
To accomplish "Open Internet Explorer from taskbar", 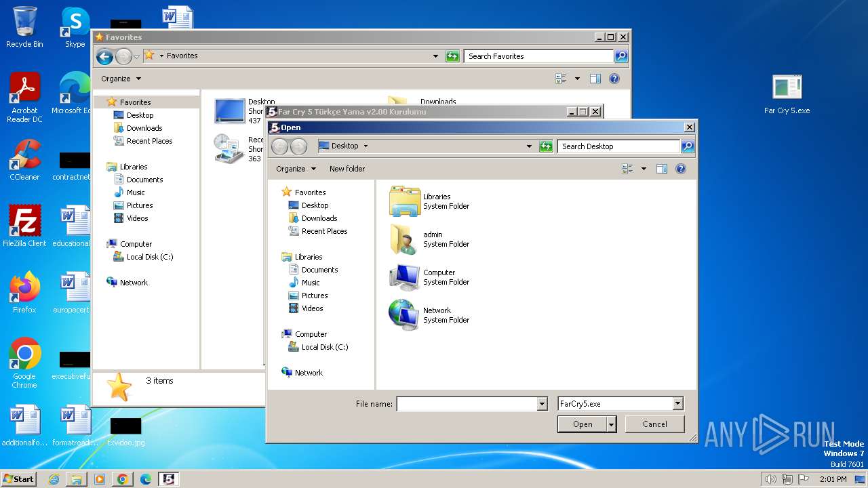I will pyautogui.click(x=54, y=479).
